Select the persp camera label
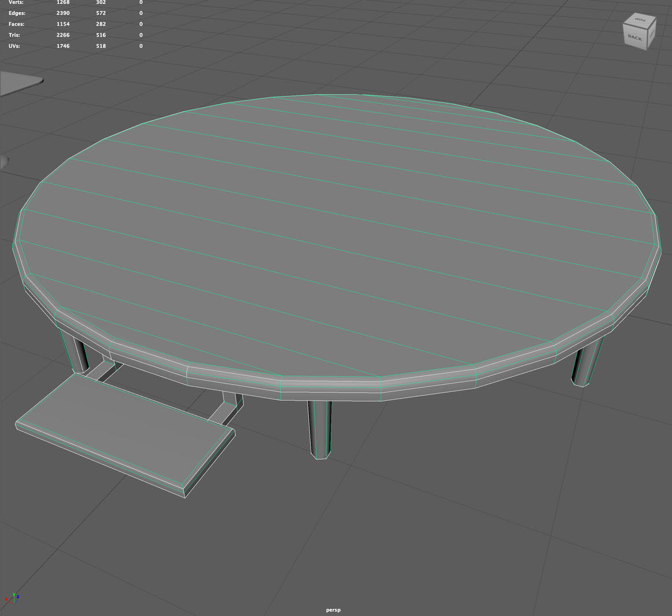This screenshot has width=672, height=616. pyautogui.click(x=333, y=609)
